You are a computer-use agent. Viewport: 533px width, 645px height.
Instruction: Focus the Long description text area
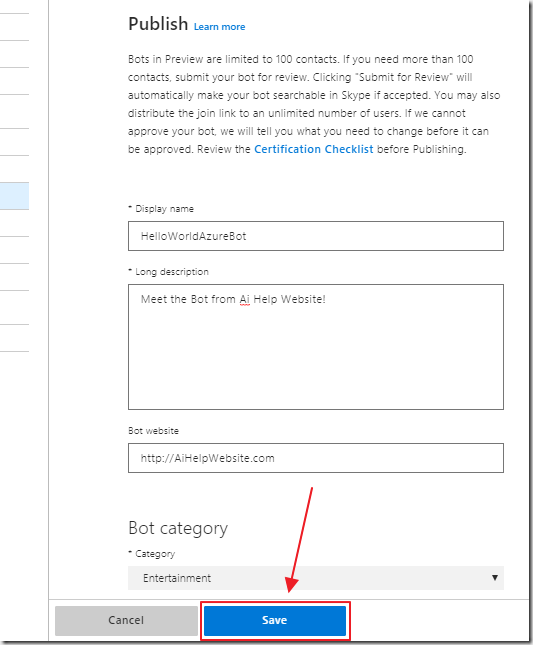(x=315, y=347)
